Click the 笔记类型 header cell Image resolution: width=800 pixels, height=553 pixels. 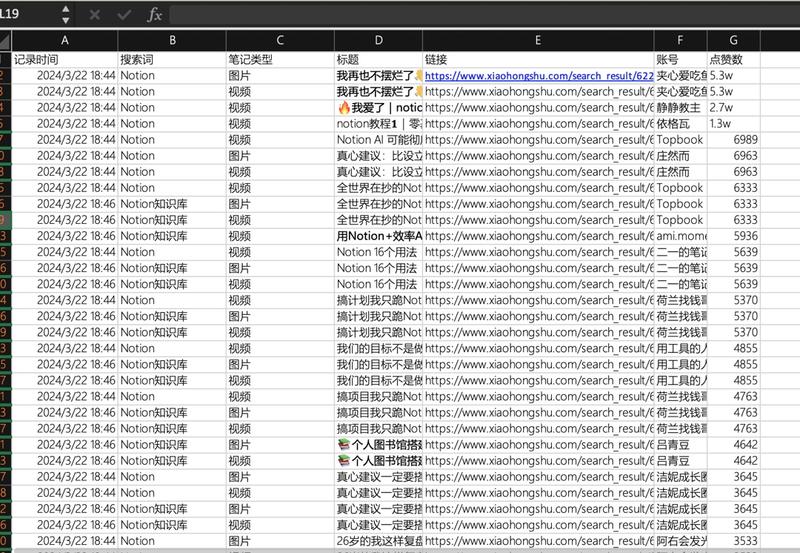click(280, 60)
